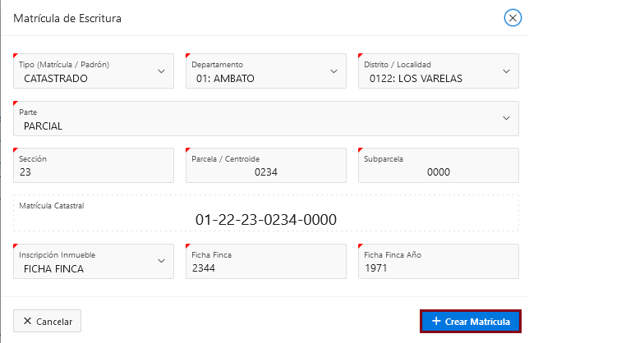Edit the Parcela / Centroide field
Screen dimensions: 644x343
[x=266, y=166]
